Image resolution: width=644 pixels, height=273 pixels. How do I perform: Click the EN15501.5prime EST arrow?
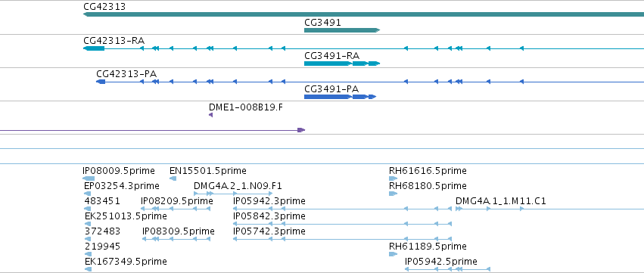(173, 178)
